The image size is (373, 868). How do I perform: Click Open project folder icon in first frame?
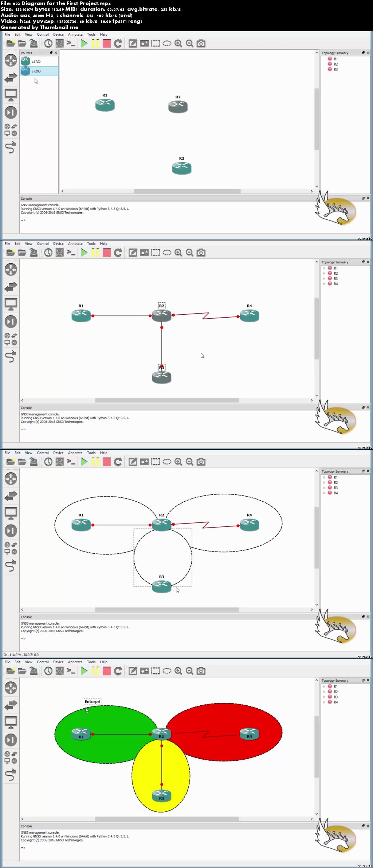click(22, 44)
